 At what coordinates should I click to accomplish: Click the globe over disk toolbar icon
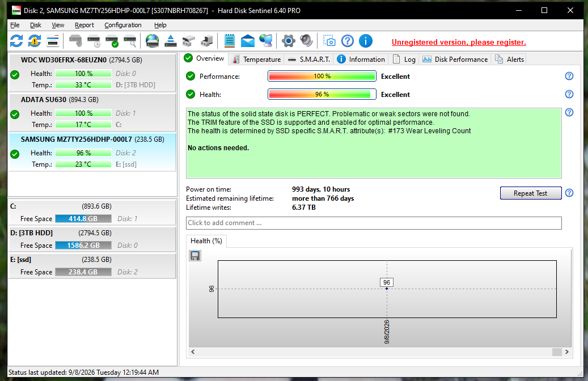pos(153,41)
